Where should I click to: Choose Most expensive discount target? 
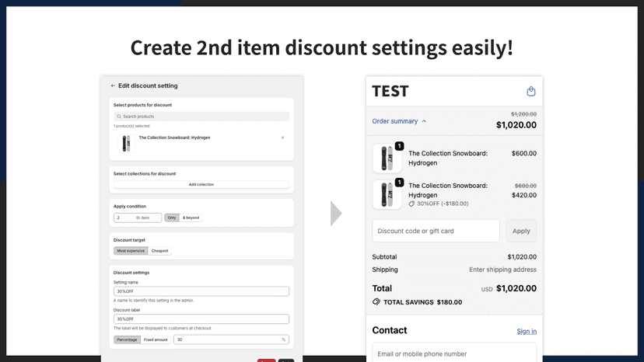coord(131,251)
